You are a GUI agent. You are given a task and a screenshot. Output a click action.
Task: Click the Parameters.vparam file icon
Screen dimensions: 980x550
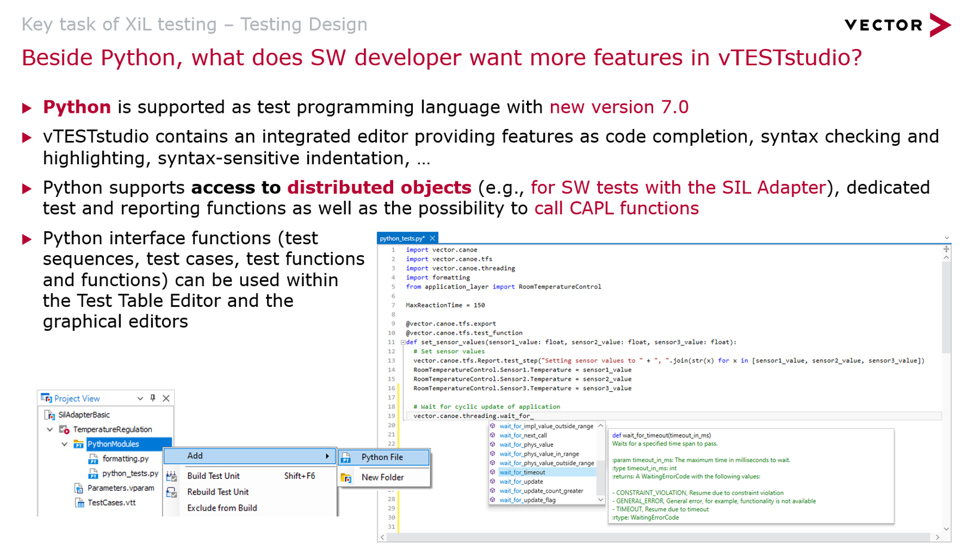[x=79, y=488]
